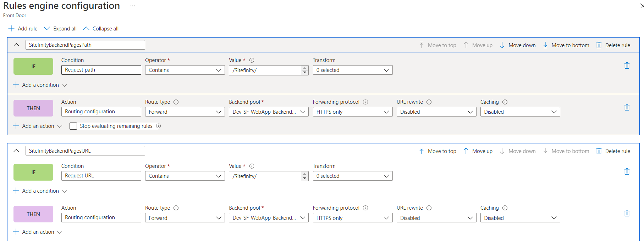Add an action to SitefinityBackendPagesURL rule
Viewport: 644px width, 244px height.
[x=38, y=232]
